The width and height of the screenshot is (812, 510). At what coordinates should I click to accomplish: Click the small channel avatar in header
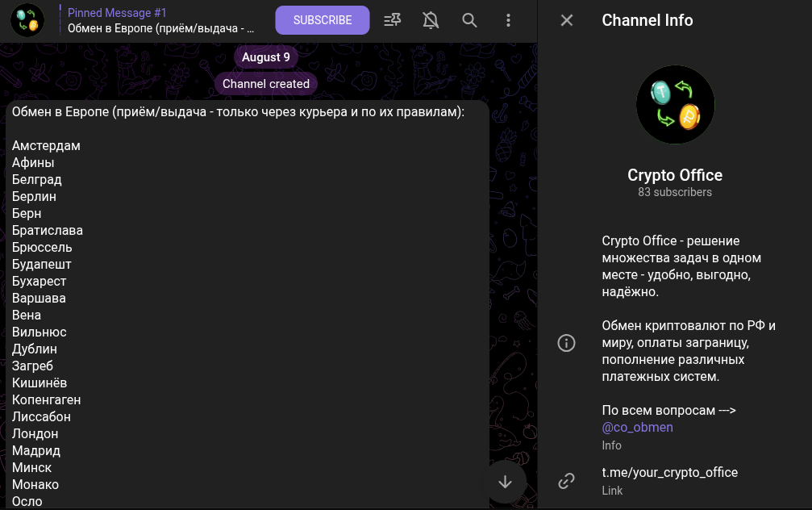(x=27, y=20)
